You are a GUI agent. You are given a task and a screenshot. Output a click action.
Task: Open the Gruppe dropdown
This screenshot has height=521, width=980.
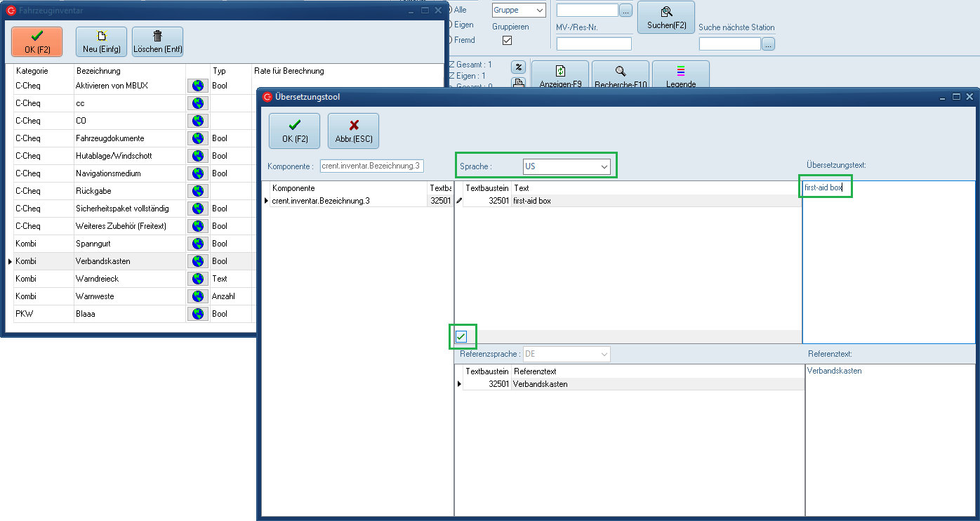tap(519, 10)
